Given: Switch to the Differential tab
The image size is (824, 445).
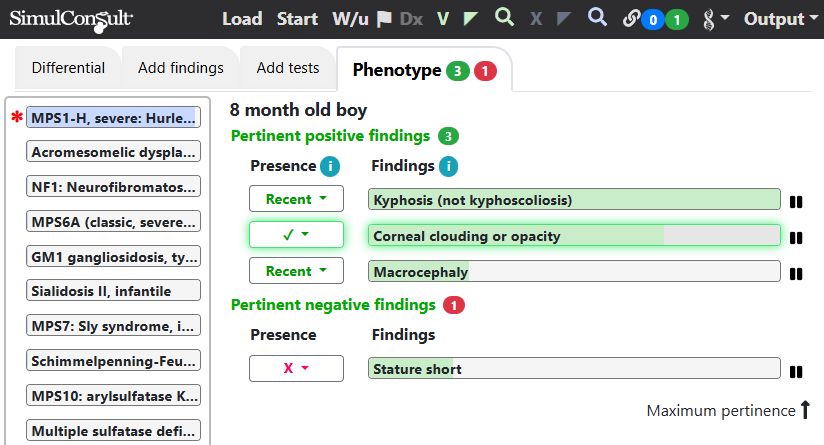Looking at the screenshot, I should pyautogui.click(x=68, y=68).
